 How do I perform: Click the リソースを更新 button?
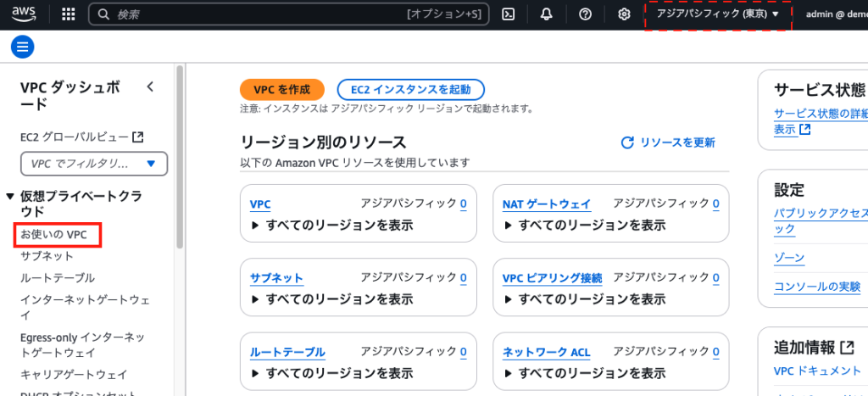tap(668, 143)
